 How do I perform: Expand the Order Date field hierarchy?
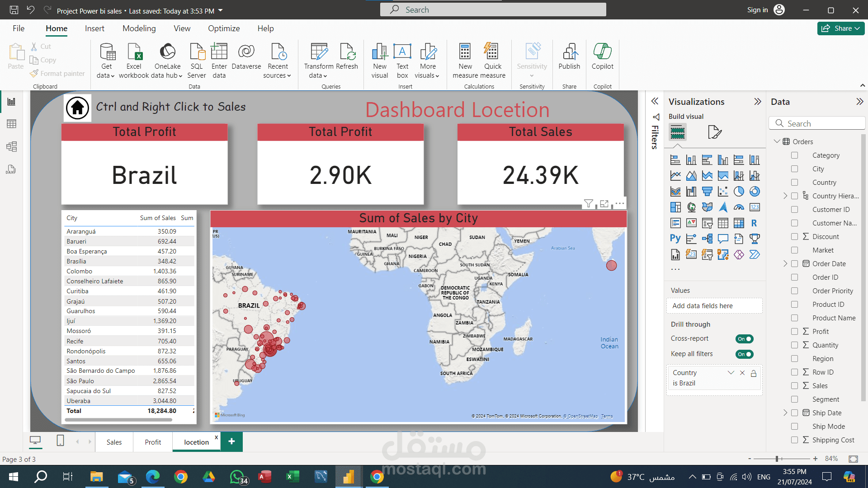coord(785,264)
